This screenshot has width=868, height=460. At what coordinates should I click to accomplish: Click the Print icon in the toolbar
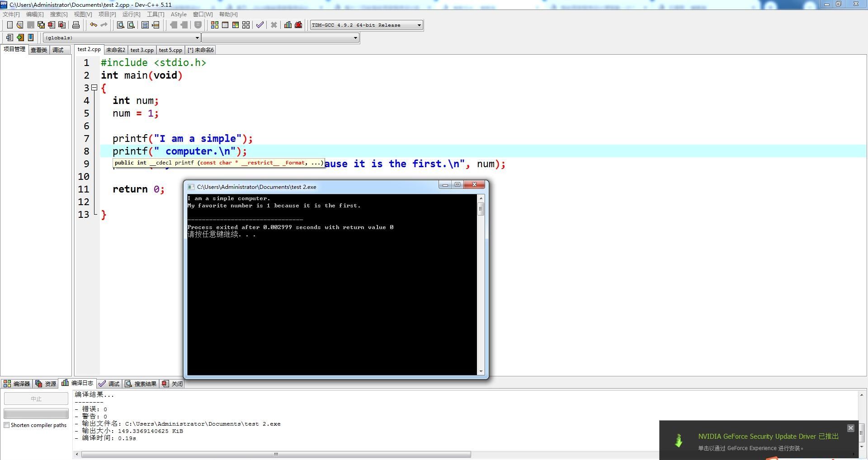pos(75,25)
